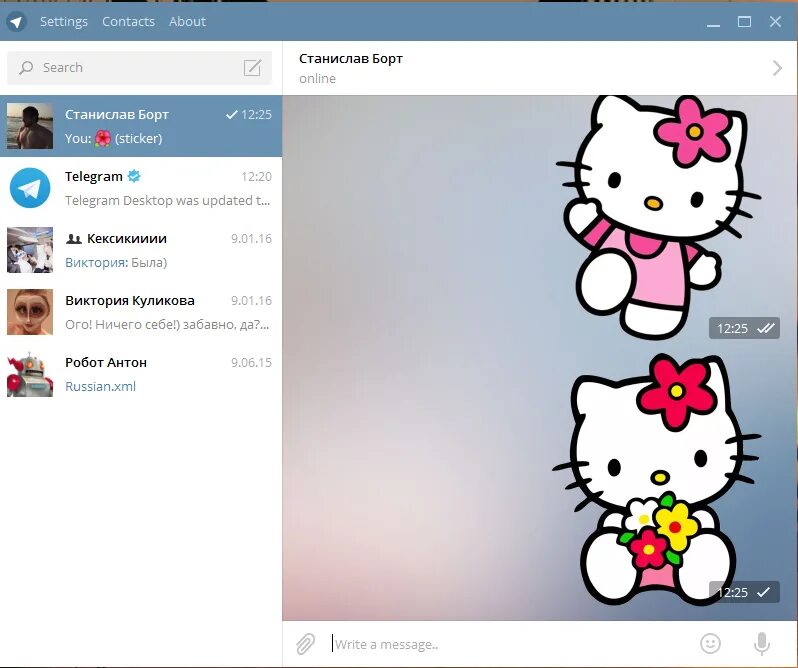
Task: Open the emoji picker smiley
Action: 710,644
